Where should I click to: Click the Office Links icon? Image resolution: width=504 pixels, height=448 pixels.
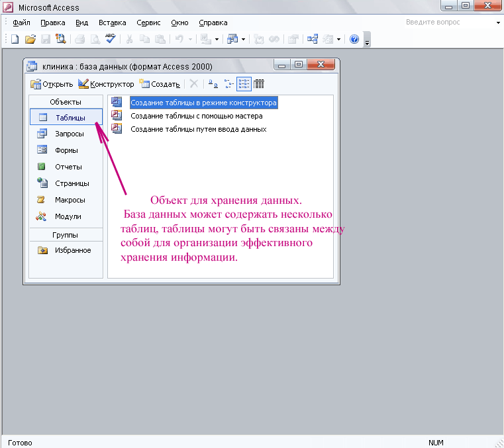[x=206, y=39]
